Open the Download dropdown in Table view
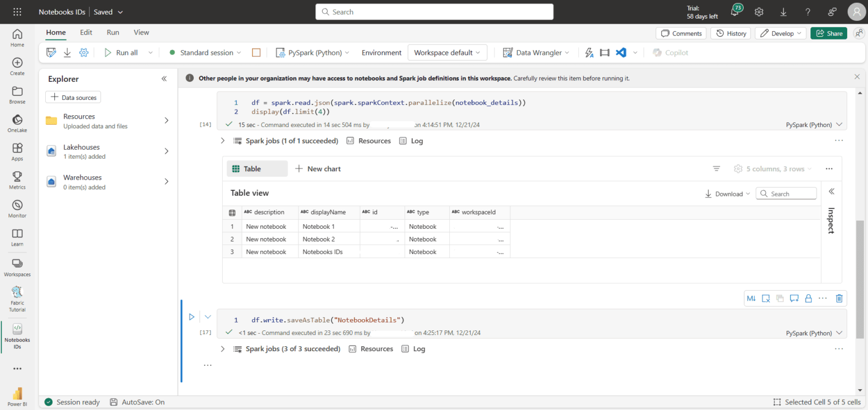 point(727,194)
